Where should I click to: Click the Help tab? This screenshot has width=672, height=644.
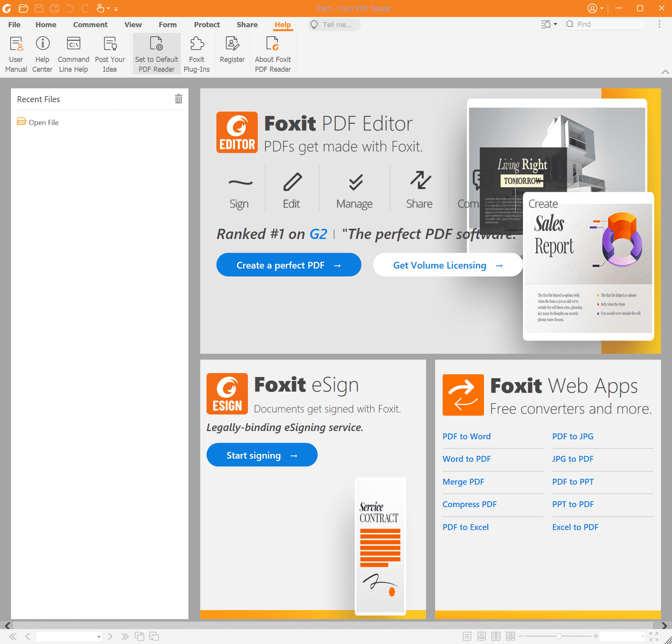[283, 24]
